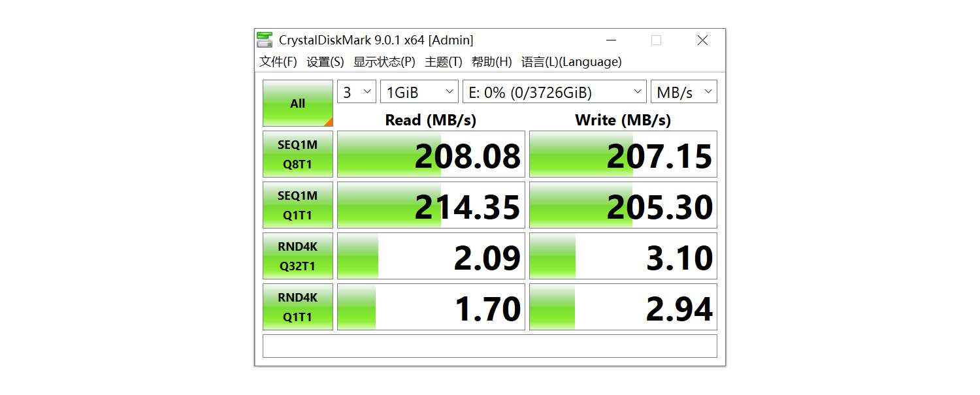
Task: Click the Write (MB/s) column header
Action: (623, 120)
